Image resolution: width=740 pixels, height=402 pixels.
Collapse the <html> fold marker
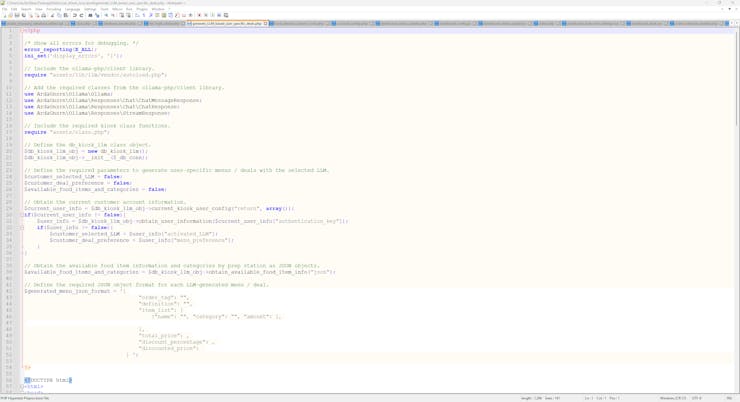point(22,386)
